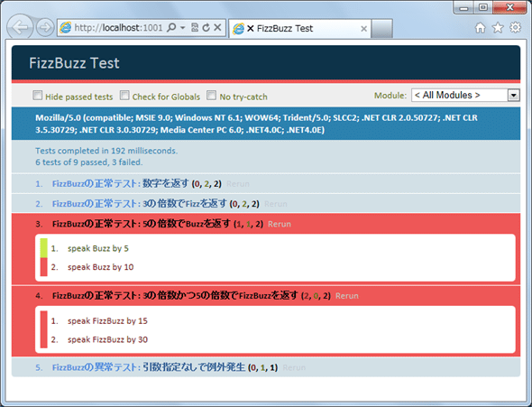Stop loading with the X icon in address bar
Viewport: 532px width, 407px height.
[217, 27]
